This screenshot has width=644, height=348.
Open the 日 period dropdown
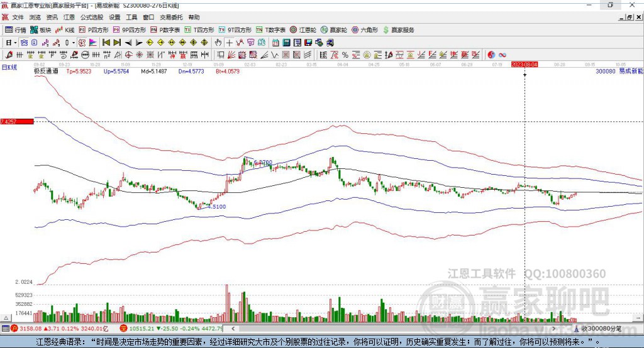11,43
